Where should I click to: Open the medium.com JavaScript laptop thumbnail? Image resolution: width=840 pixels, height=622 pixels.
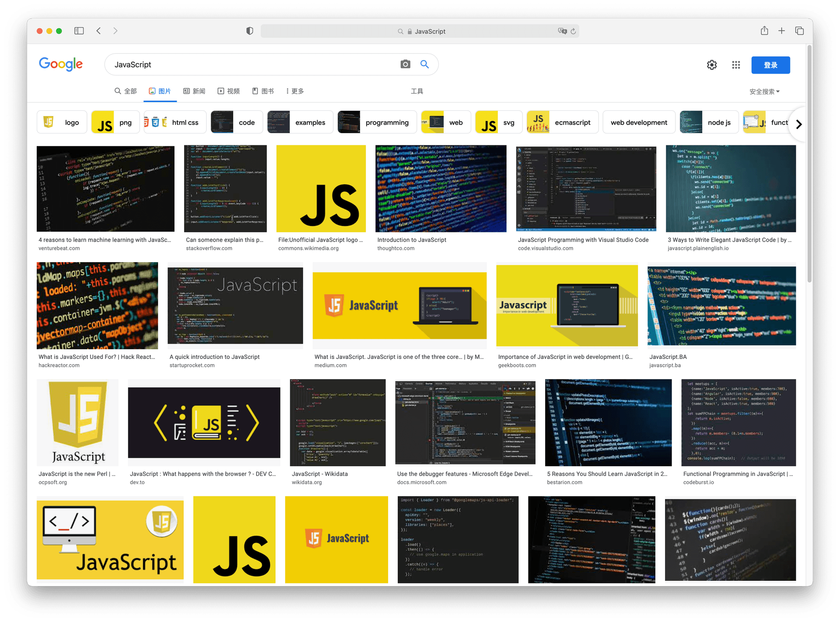click(x=399, y=306)
